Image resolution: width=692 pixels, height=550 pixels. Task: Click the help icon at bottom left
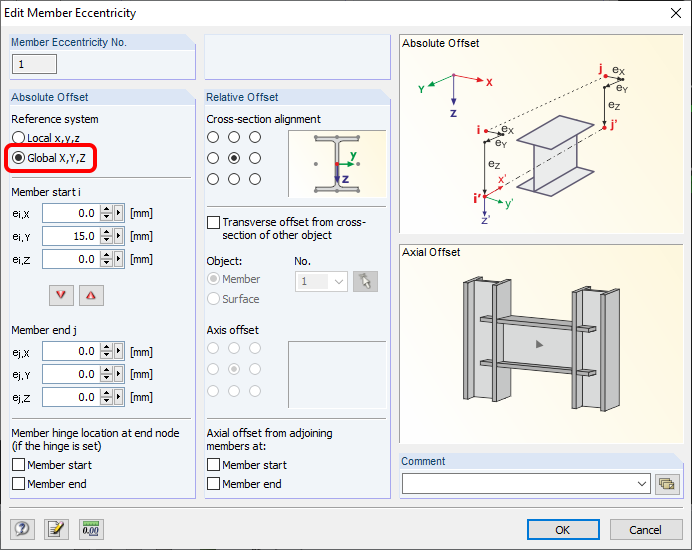[20, 529]
